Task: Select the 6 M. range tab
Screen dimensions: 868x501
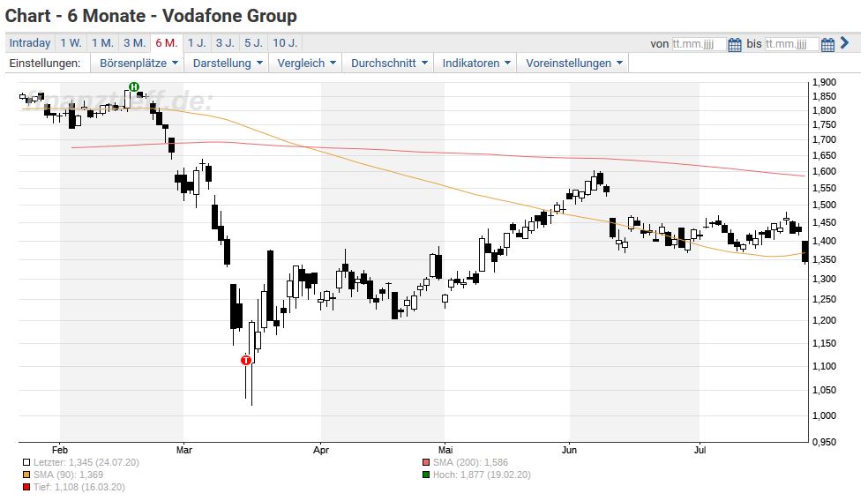Action: coord(166,43)
